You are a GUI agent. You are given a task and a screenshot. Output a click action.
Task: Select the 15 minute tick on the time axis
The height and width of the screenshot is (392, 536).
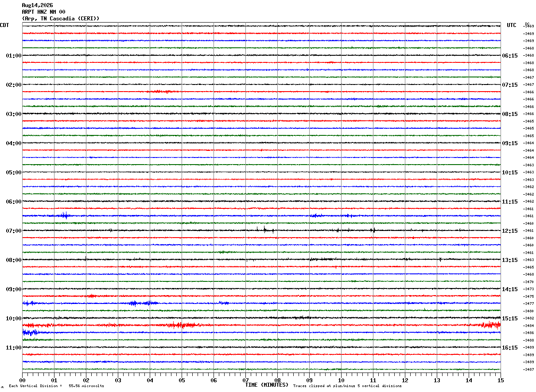point(501,380)
